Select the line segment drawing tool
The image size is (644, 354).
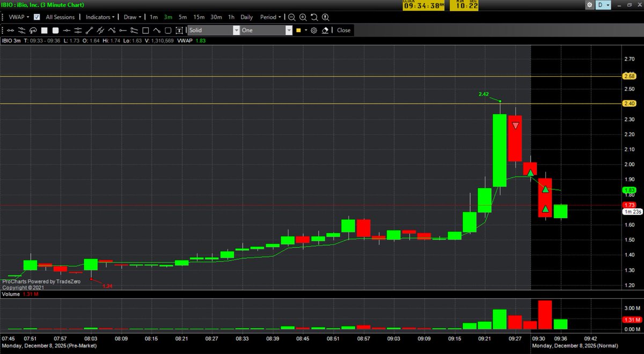(x=11, y=31)
